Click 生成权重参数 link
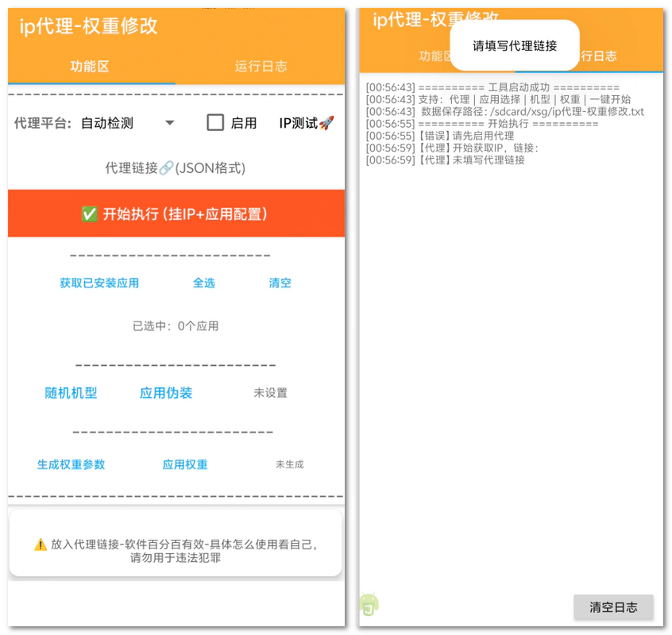The height and width of the screenshot is (635, 672). [71, 464]
